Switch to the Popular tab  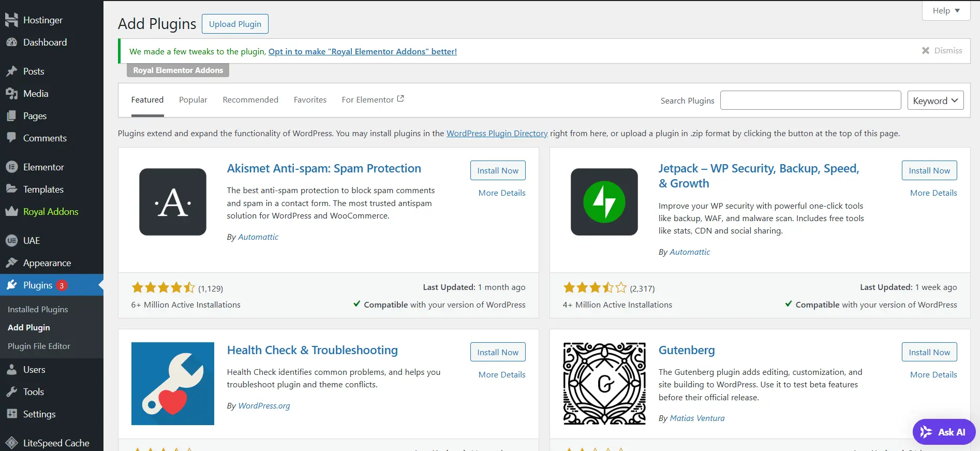coord(193,100)
